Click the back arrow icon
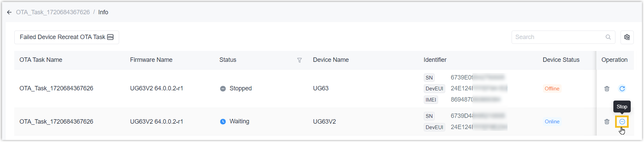Screen dimensions: 644x142 [x=9, y=12]
